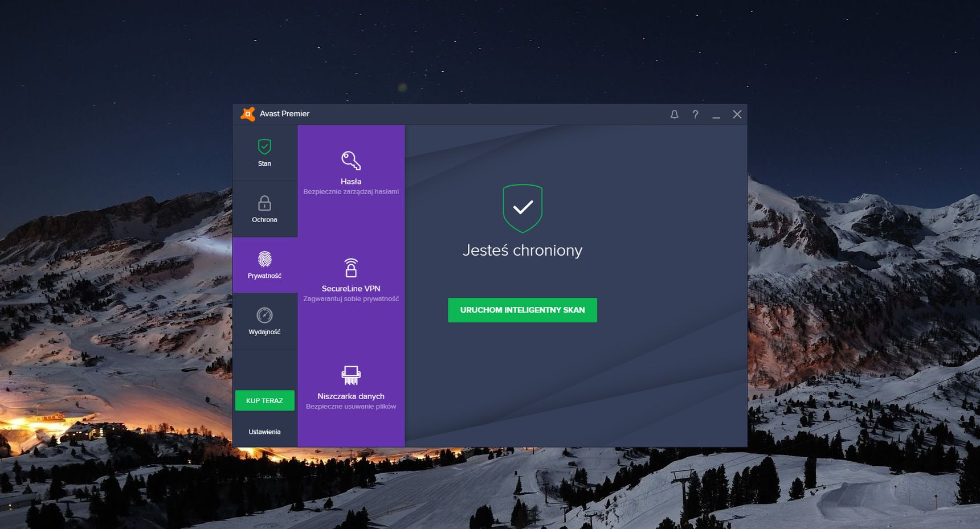Click the green protected shield icon

[522, 208]
